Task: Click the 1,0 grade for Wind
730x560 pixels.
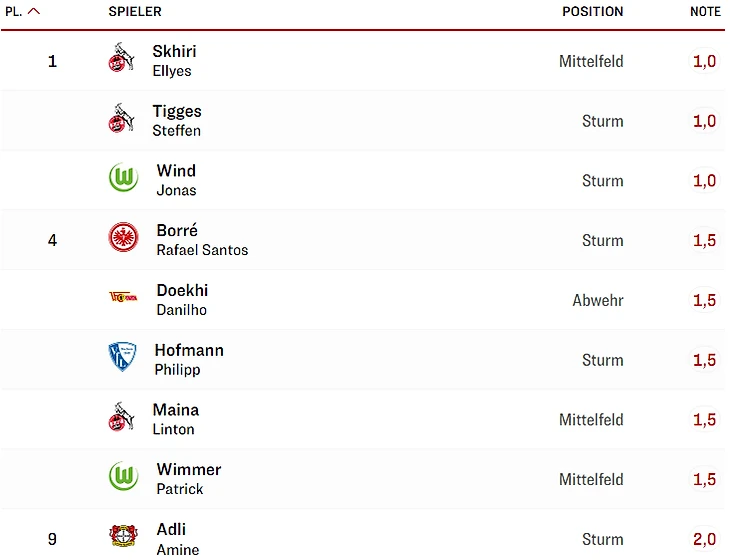Action: click(x=704, y=181)
